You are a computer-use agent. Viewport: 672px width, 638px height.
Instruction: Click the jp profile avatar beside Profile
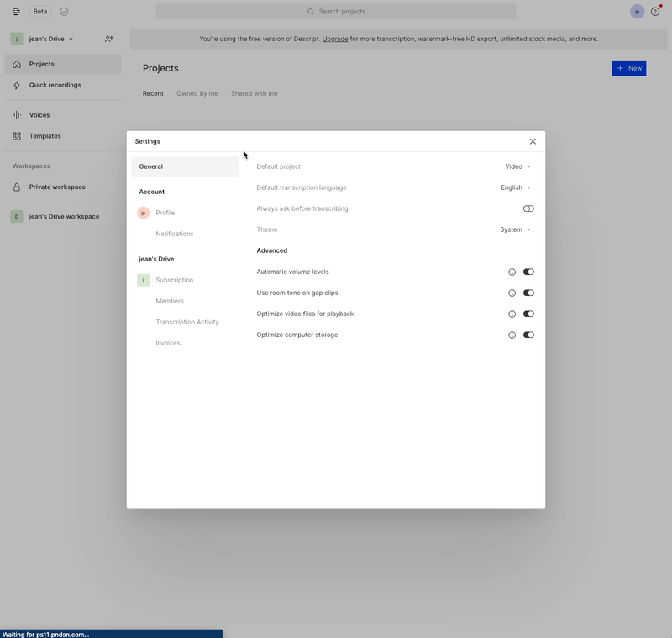(143, 213)
